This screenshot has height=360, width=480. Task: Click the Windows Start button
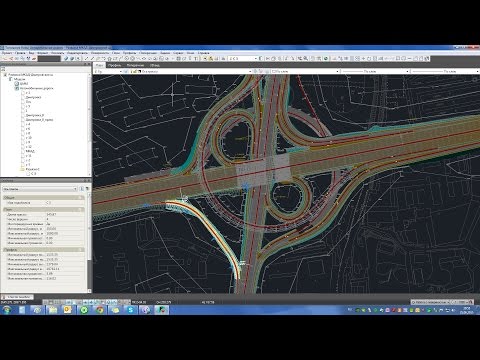(6, 310)
